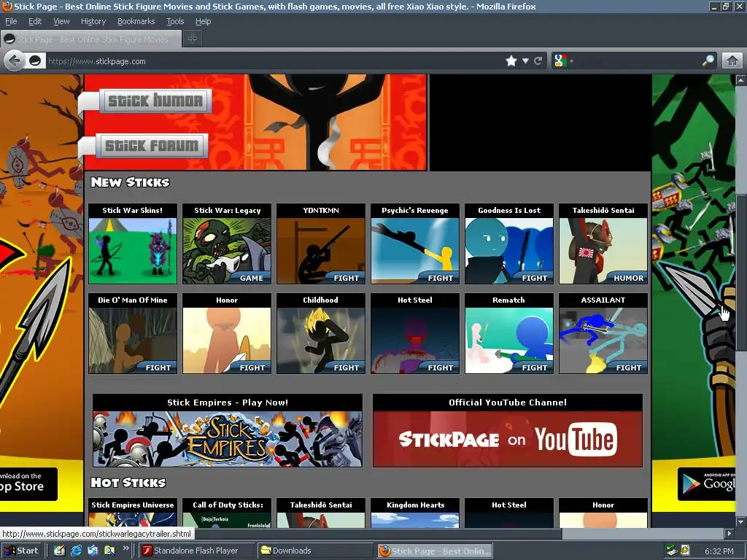Switch to Stick Page Firefox taskbar button
Image resolution: width=747 pixels, height=560 pixels.
435,551
